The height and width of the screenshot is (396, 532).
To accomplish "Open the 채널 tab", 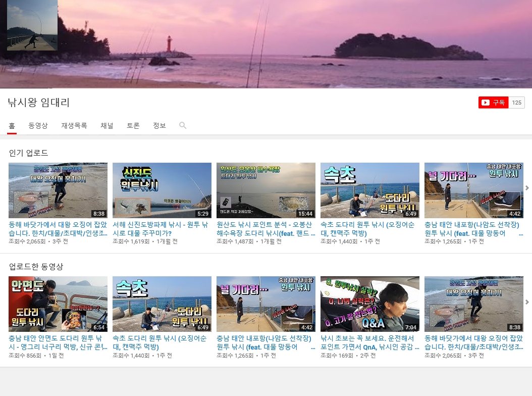I will [x=107, y=125].
